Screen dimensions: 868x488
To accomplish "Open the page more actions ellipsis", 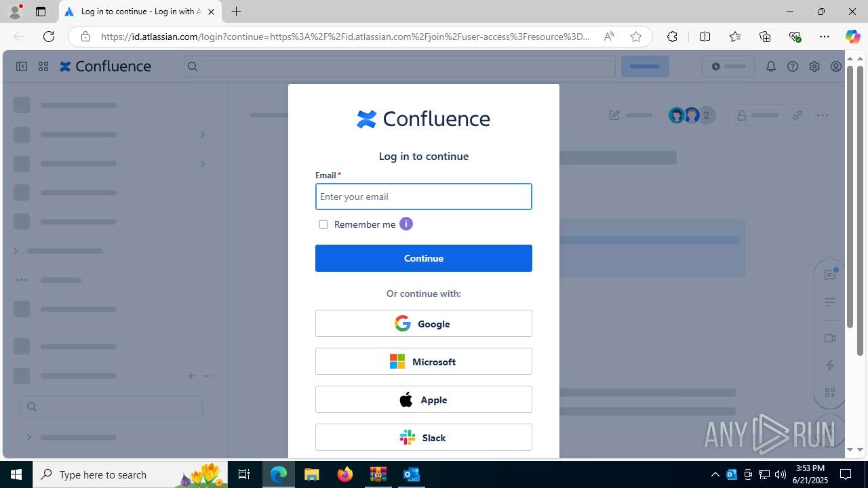I will [822, 115].
